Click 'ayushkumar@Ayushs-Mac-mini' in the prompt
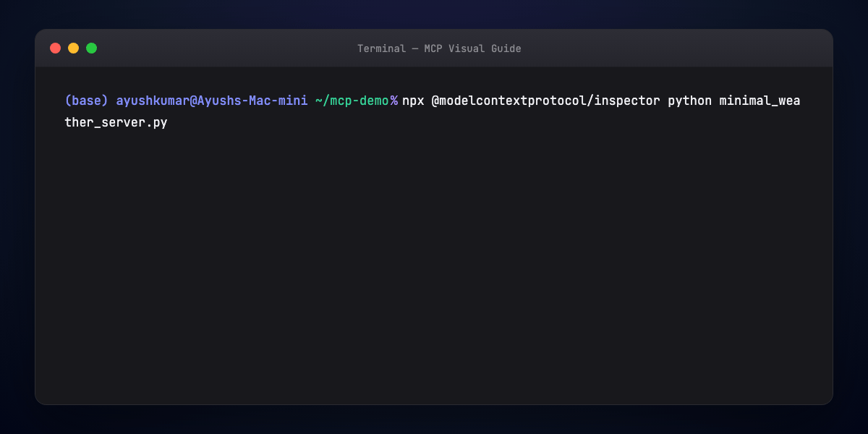The height and width of the screenshot is (434, 868). tap(212, 101)
